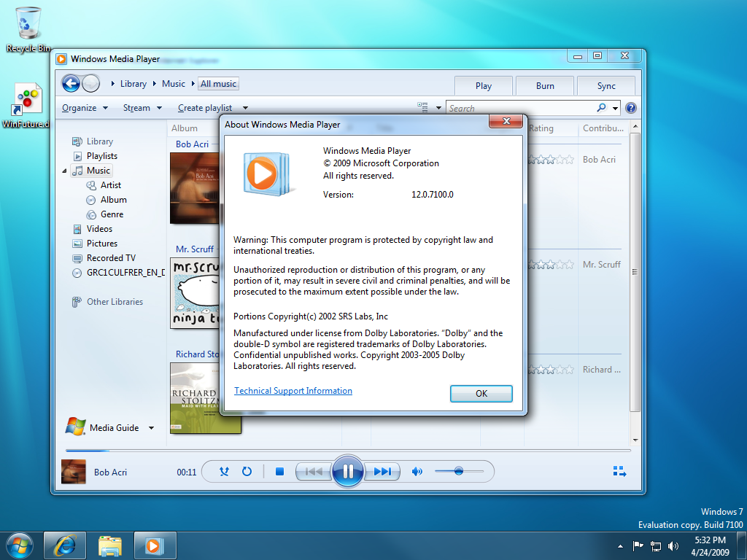Click the view options icon

point(422,108)
